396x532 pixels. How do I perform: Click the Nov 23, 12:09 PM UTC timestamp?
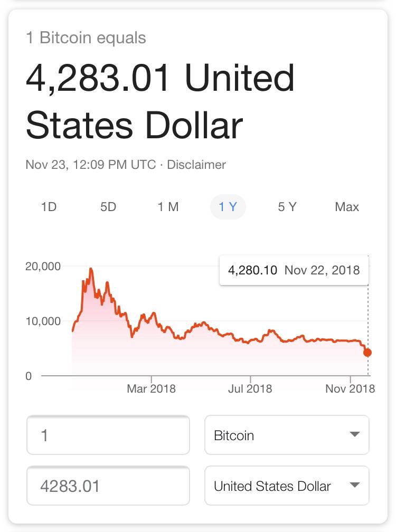91,165
